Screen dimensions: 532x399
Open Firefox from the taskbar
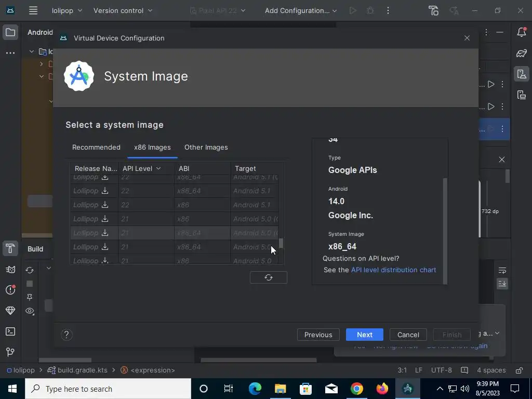coord(382,389)
